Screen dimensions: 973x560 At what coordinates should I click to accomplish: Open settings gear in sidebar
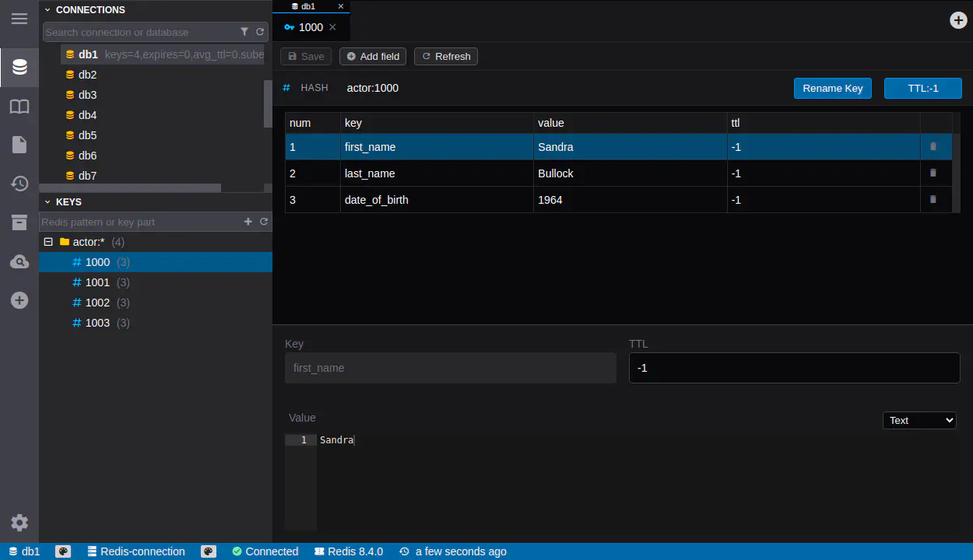click(19, 523)
